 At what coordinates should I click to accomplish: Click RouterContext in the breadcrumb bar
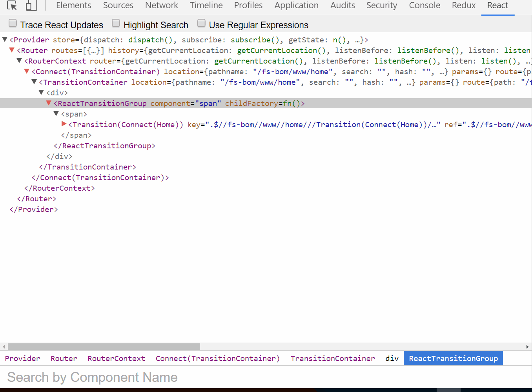point(117,358)
